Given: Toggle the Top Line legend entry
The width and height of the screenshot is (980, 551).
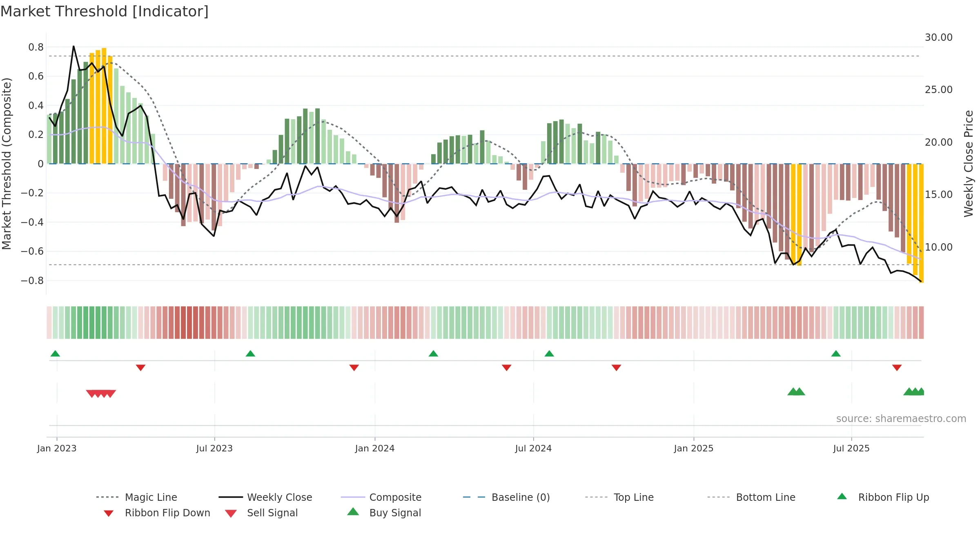Looking at the screenshot, I should tap(619, 497).
